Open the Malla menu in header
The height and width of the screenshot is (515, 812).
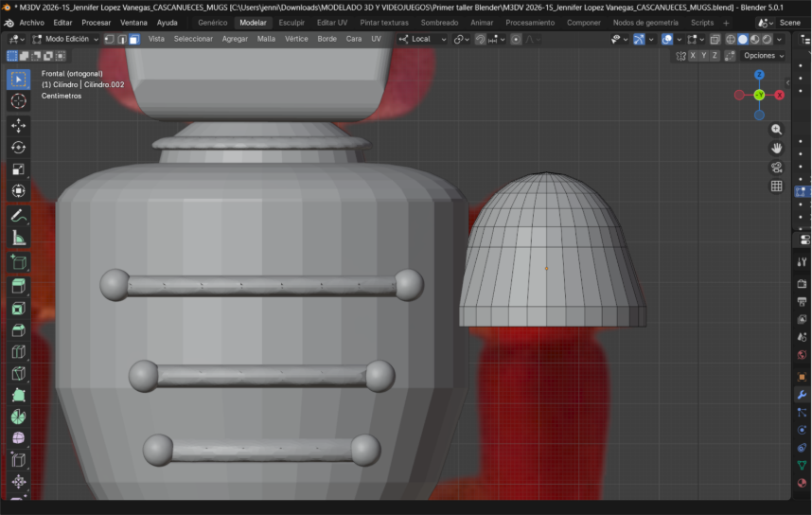[266, 39]
